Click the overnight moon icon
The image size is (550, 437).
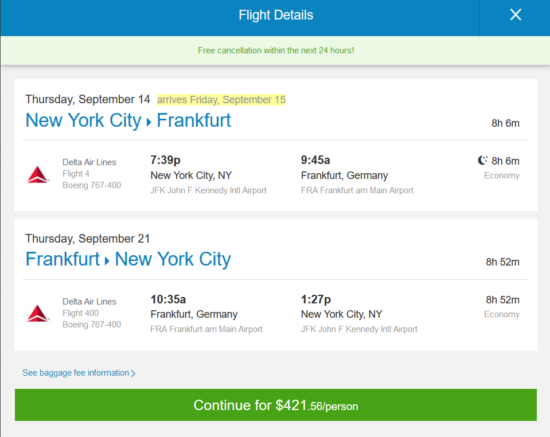[483, 160]
